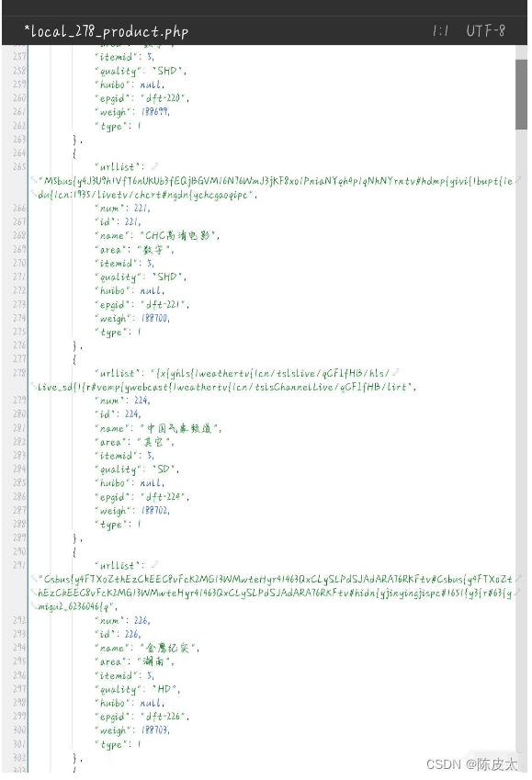Click the line-wrap arrow icon on line 278

pyautogui.click(x=396, y=372)
